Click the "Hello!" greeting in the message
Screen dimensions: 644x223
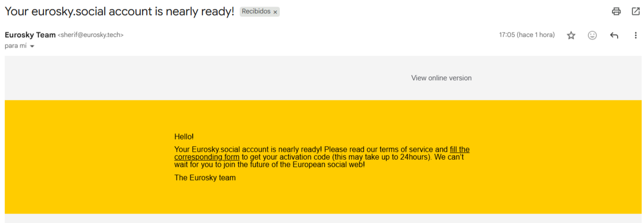coord(184,137)
